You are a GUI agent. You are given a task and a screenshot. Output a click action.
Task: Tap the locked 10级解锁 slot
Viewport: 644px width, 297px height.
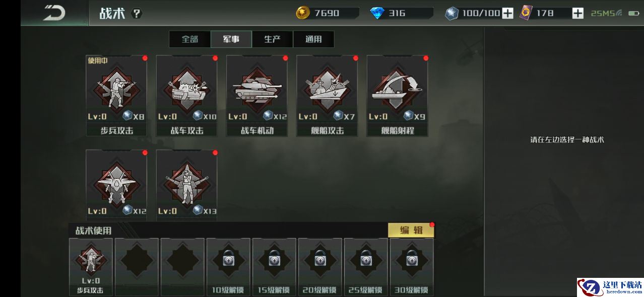click(x=228, y=267)
